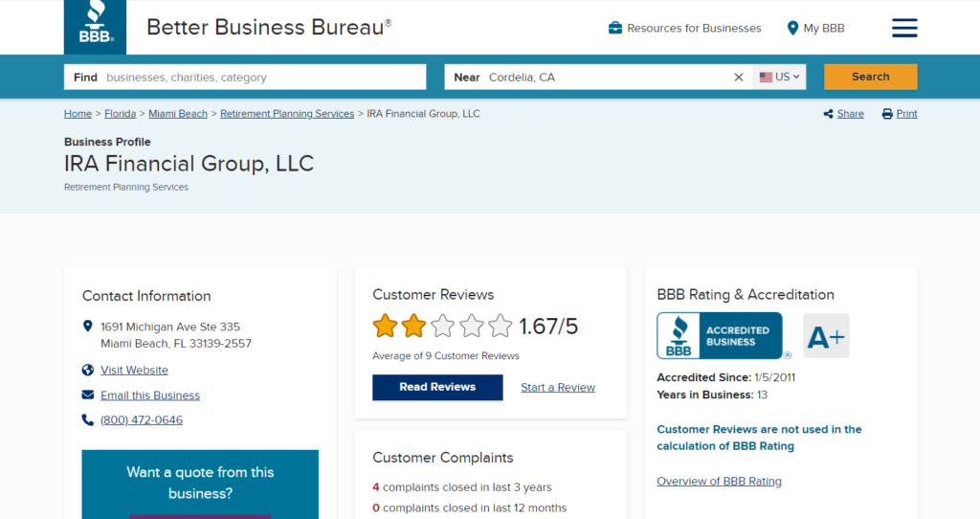This screenshot has width=980, height=519.
Task: Click the 1.67/5 rating text
Action: (548, 326)
